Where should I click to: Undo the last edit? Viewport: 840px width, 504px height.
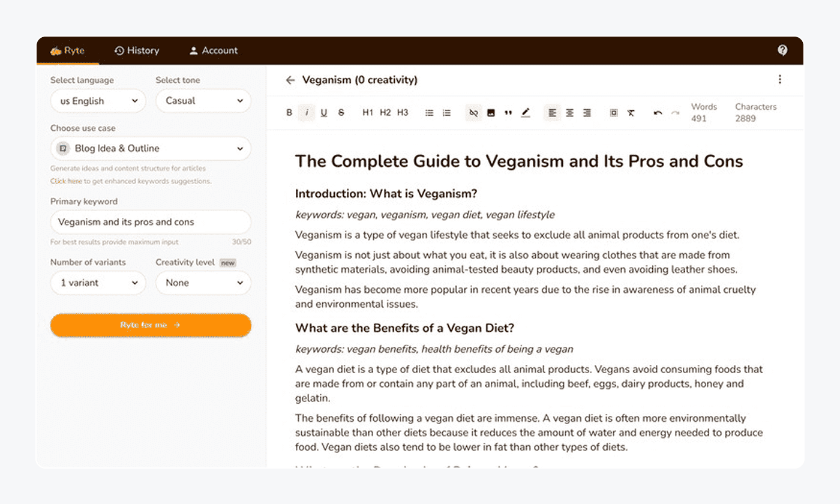[658, 113]
